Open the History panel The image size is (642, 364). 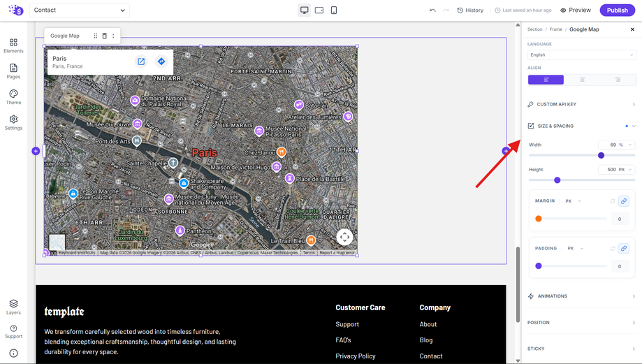pos(470,10)
